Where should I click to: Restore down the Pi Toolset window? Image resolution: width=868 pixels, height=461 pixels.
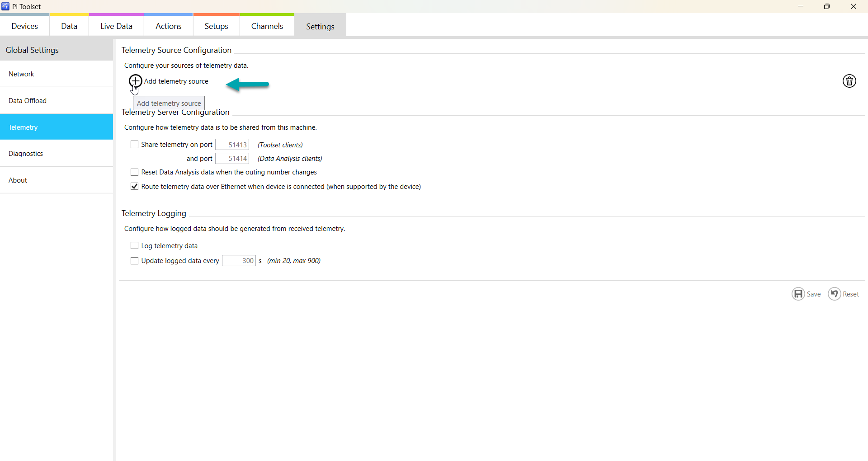(827, 6)
